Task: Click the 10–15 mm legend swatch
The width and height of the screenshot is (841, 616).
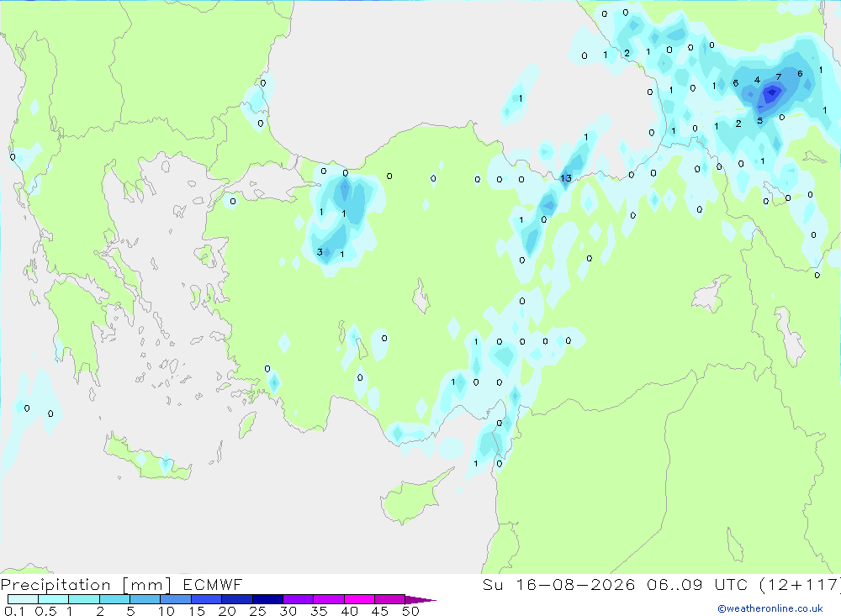Action: coord(176,599)
